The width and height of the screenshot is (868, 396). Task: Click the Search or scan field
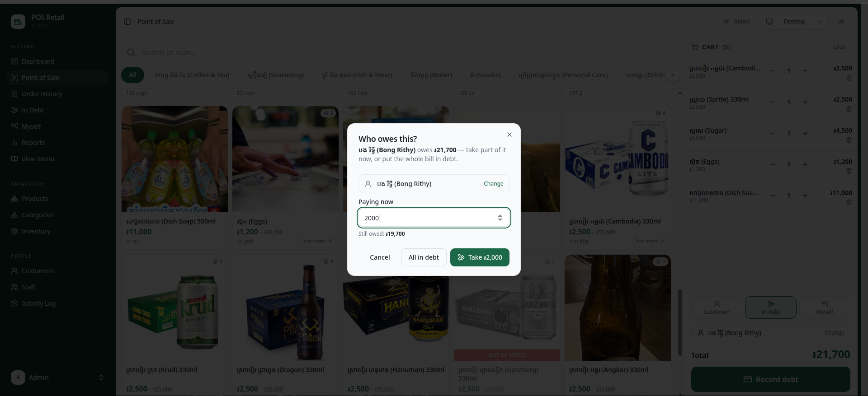coord(399,52)
